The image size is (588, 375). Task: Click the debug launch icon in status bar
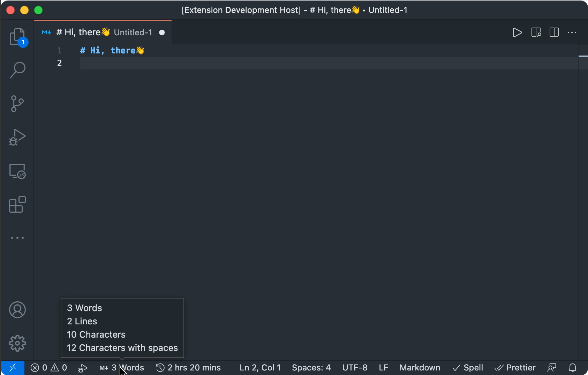tap(83, 368)
